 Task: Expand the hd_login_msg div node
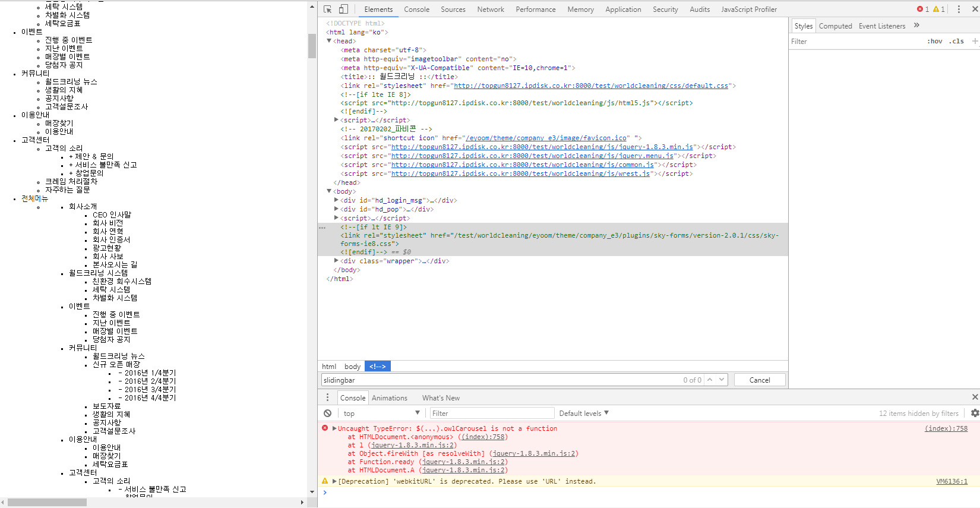337,200
